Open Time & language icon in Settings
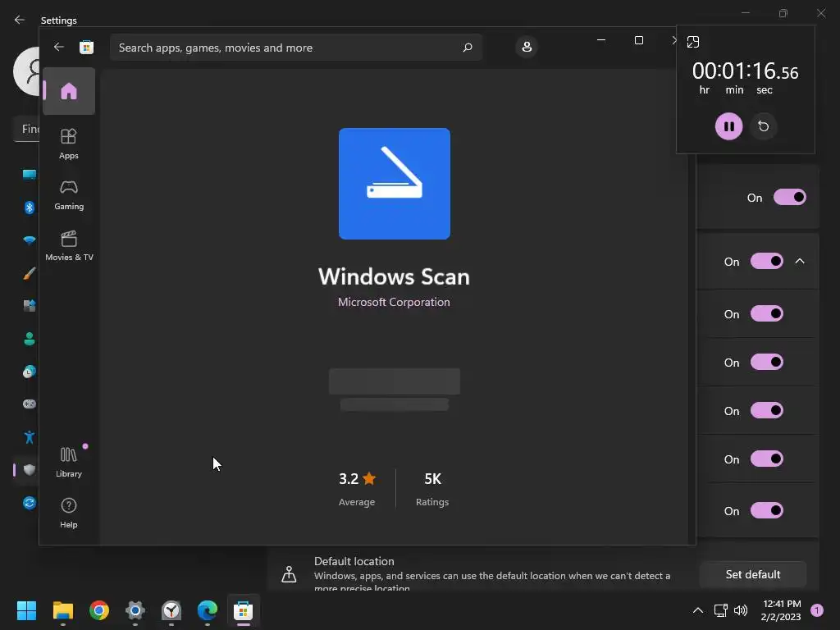The height and width of the screenshot is (630, 840). (29, 372)
